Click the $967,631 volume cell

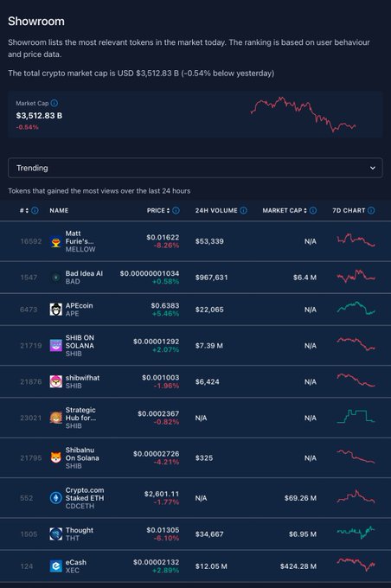211,278
